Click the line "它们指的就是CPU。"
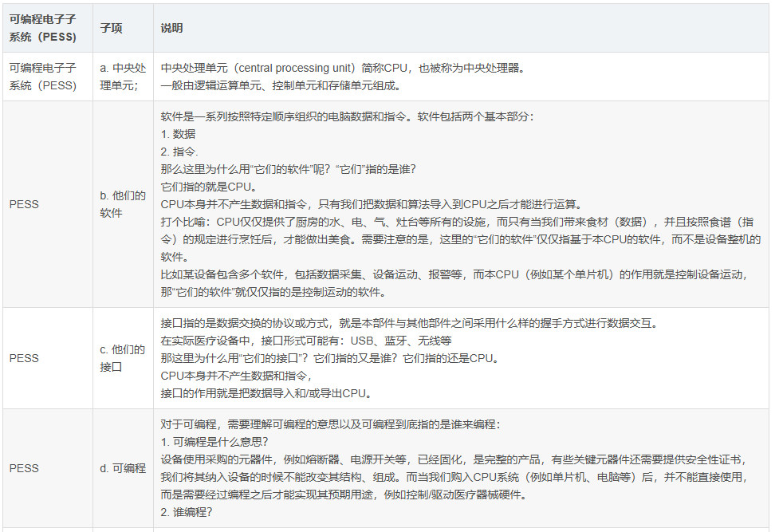Image resolution: width=775 pixels, height=532 pixels. 207,187
